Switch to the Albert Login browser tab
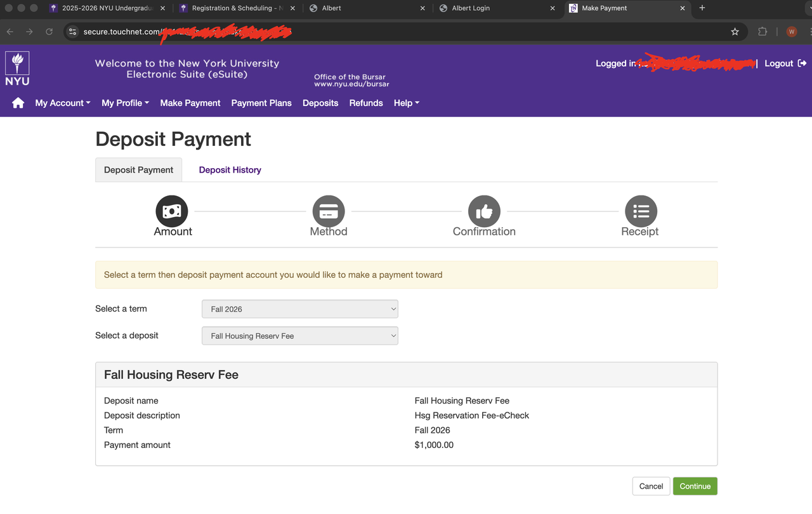Viewport: 812px width, 514px height. point(496,8)
